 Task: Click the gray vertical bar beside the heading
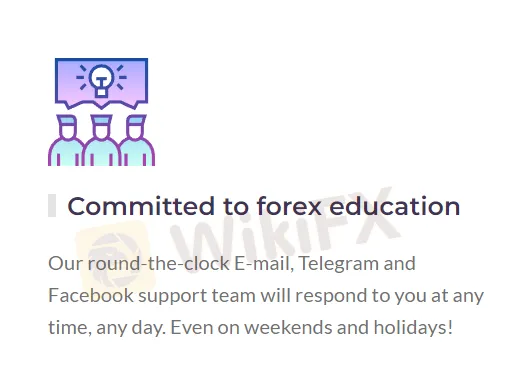pyautogui.click(x=52, y=206)
